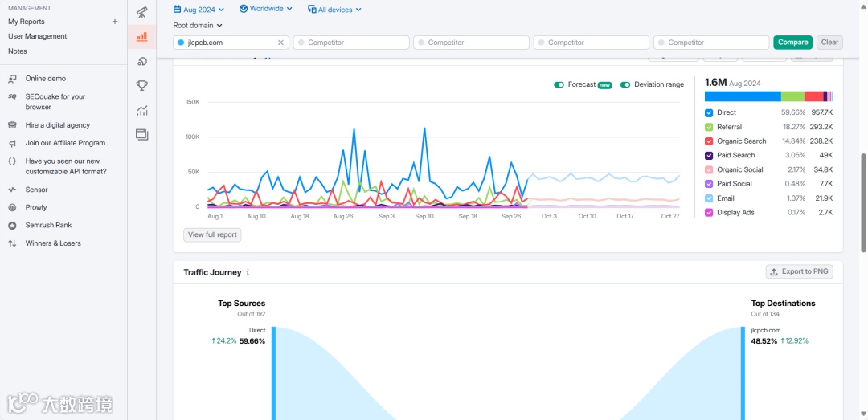Click the trend line chart sidebar icon
The image size is (868, 420).
point(141,110)
